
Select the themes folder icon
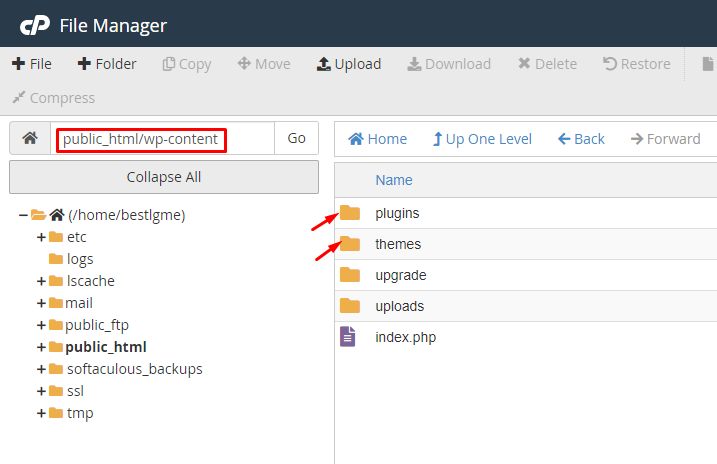pos(350,244)
